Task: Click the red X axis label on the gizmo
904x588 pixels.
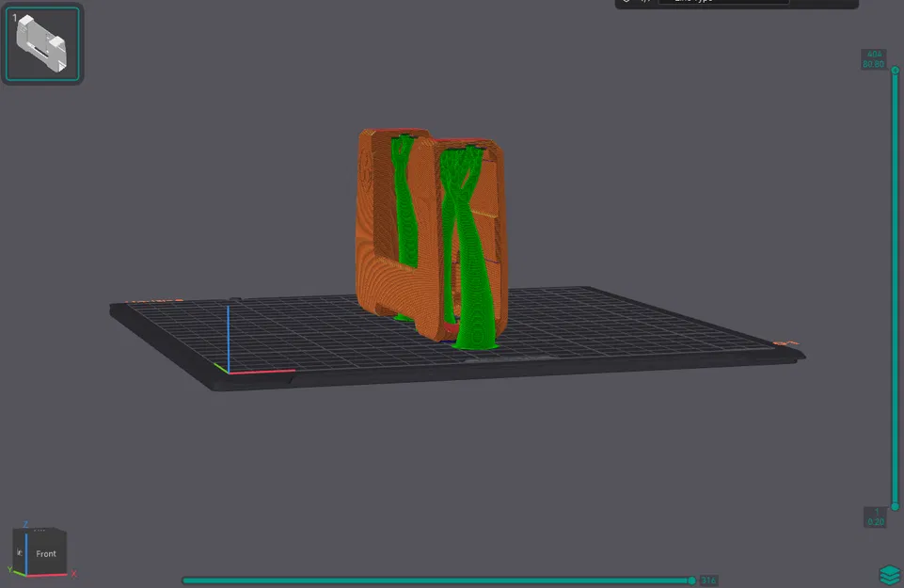Action: click(x=74, y=574)
